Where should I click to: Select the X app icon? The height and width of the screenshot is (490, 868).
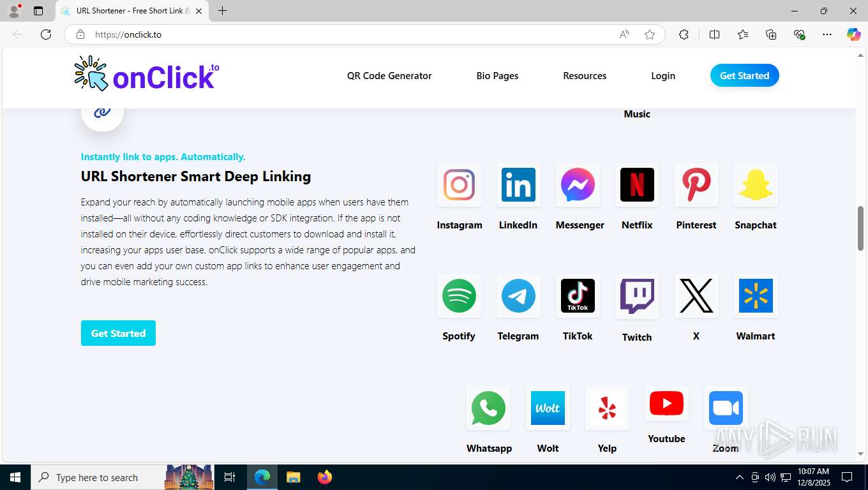tap(696, 296)
